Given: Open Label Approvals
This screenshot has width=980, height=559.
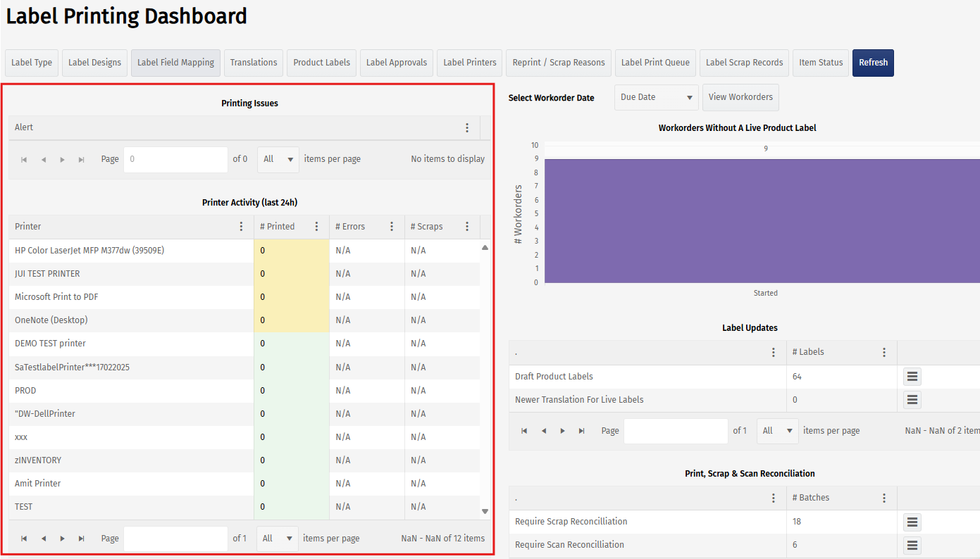Looking at the screenshot, I should [x=397, y=63].
